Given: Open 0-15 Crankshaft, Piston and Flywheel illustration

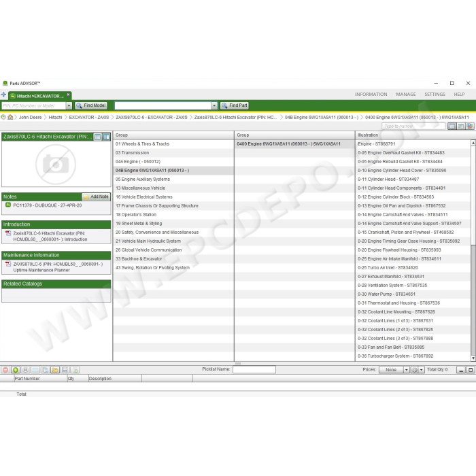Looking at the screenshot, I should point(413,233).
